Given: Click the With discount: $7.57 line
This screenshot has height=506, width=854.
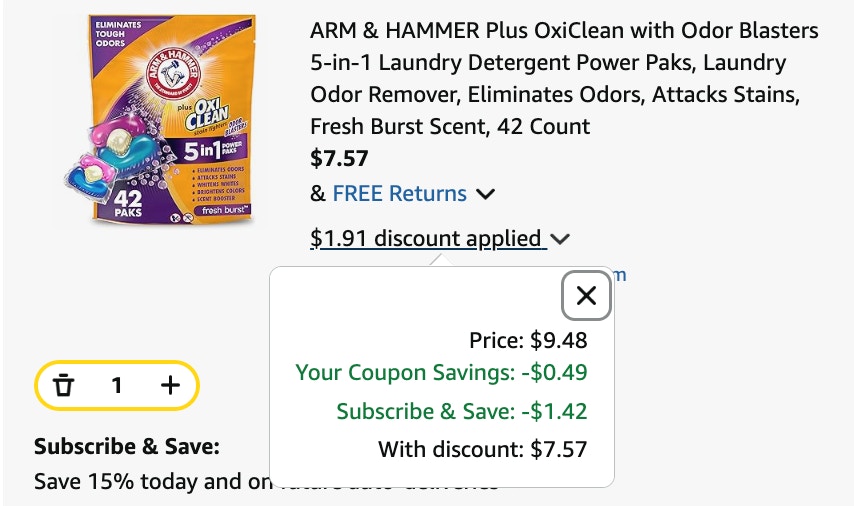Looking at the screenshot, I should pyautogui.click(x=483, y=449).
